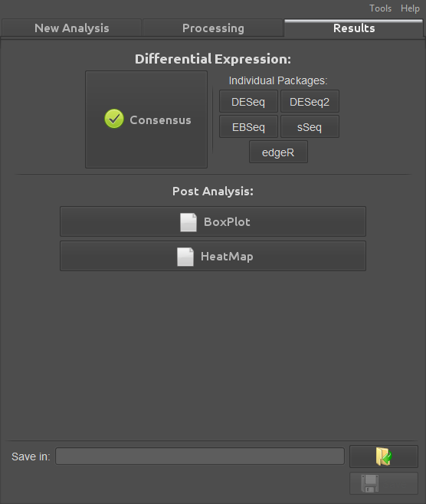Click the floppy disk Save icon

coord(370,483)
